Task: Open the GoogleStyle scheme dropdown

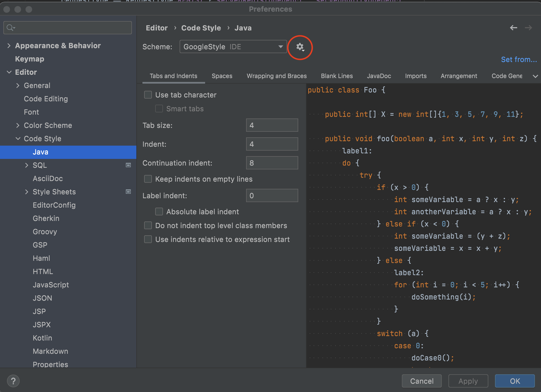Action: [233, 47]
